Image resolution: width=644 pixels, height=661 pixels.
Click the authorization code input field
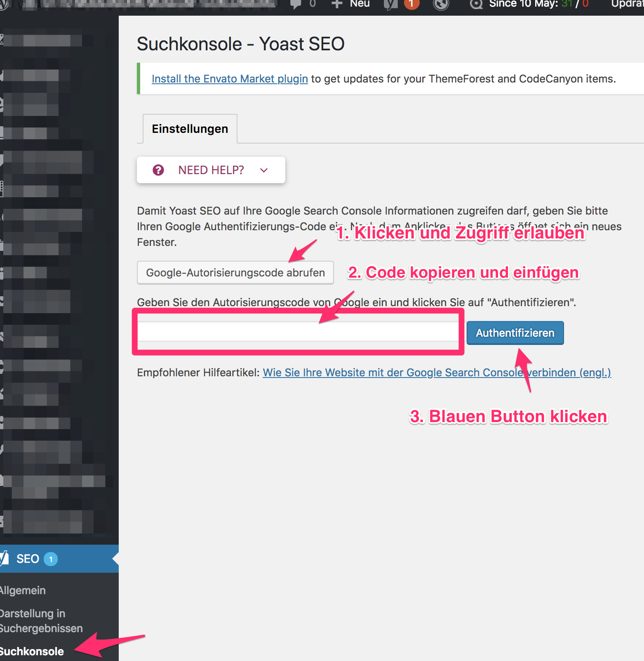(298, 332)
